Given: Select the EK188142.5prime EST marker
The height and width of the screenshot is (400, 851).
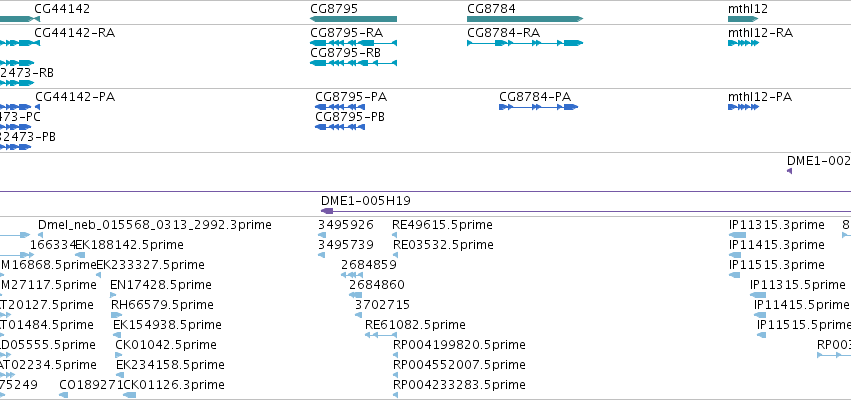Looking at the screenshot, I should point(80,255).
